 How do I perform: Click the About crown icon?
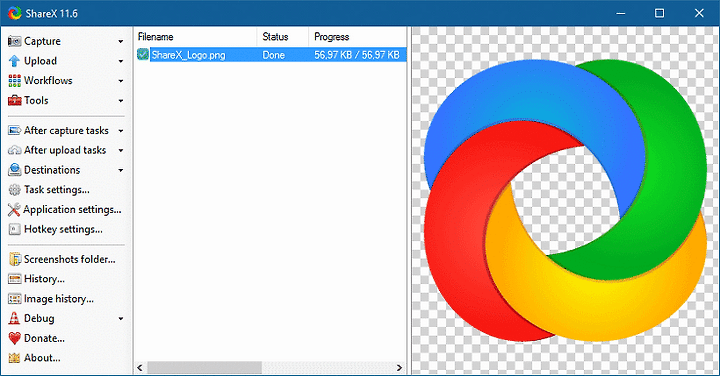click(14, 358)
